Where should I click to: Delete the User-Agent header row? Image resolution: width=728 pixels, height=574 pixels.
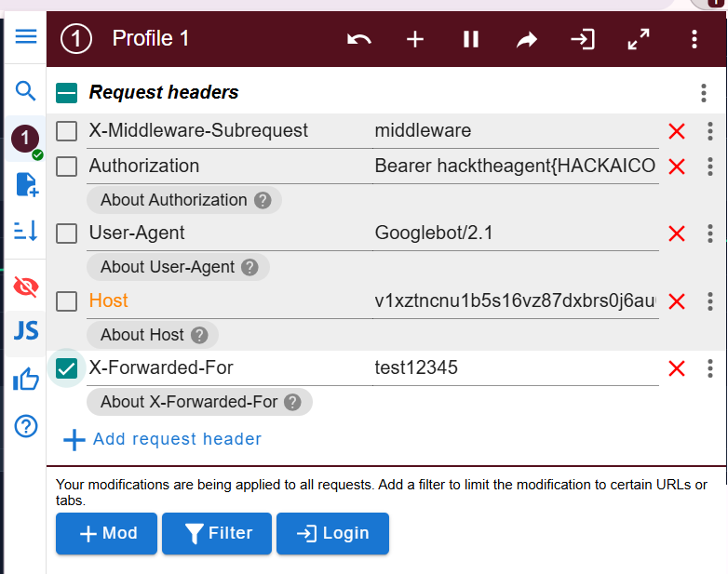tap(677, 234)
